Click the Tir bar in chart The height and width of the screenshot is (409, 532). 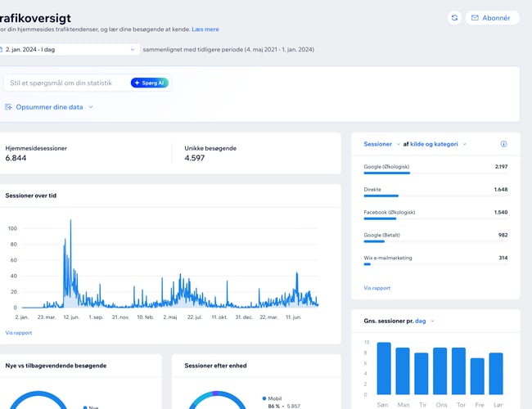point(422,374)
